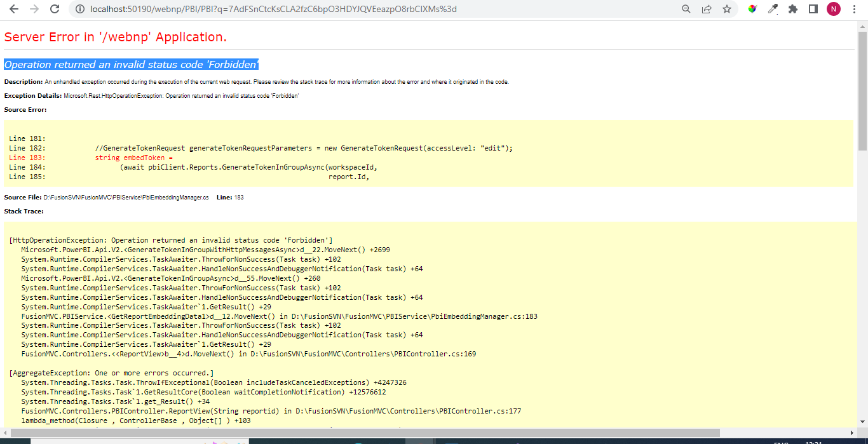This screenshot has height=444, width=868.
Task: Click the browser forward arrow
Action: click(34, 9)
